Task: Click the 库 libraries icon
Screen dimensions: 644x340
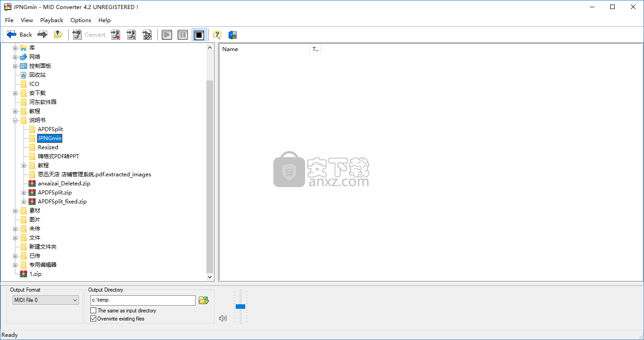Action: point(23,48)
